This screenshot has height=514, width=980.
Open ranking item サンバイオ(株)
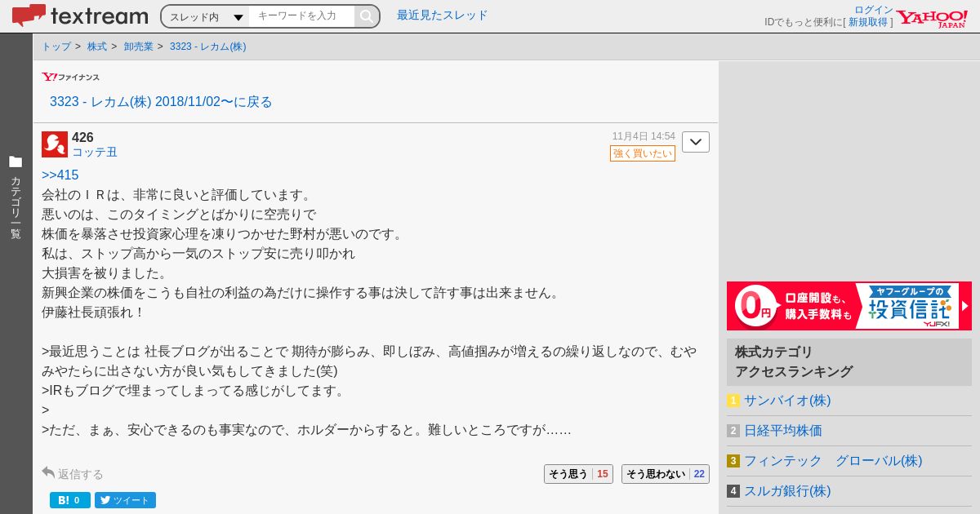pyautogui.click(x=787, y=401)
